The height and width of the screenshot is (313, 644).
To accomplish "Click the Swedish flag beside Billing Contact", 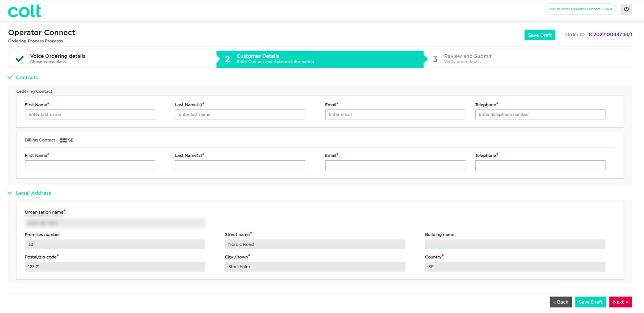I will [x=63, y=140].
